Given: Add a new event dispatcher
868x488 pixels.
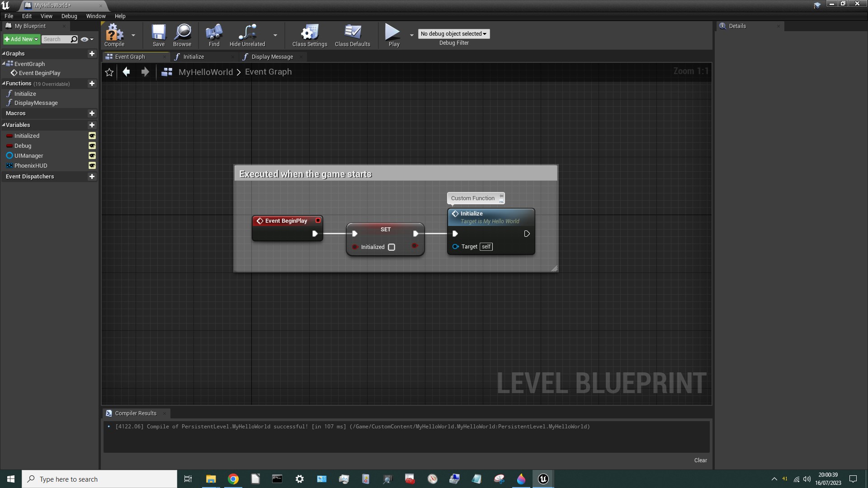Looking at the screenshot, I should 92,177.
